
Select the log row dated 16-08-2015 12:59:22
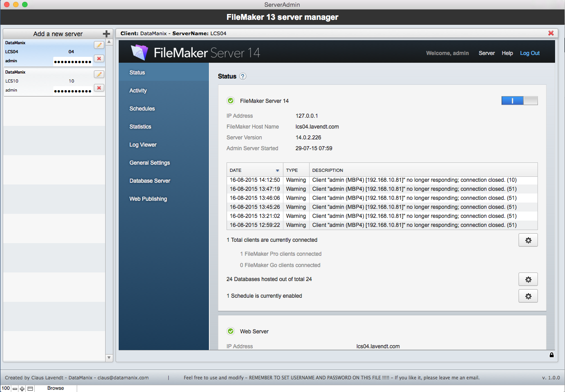pyautogui.click(x=382, y=225)
